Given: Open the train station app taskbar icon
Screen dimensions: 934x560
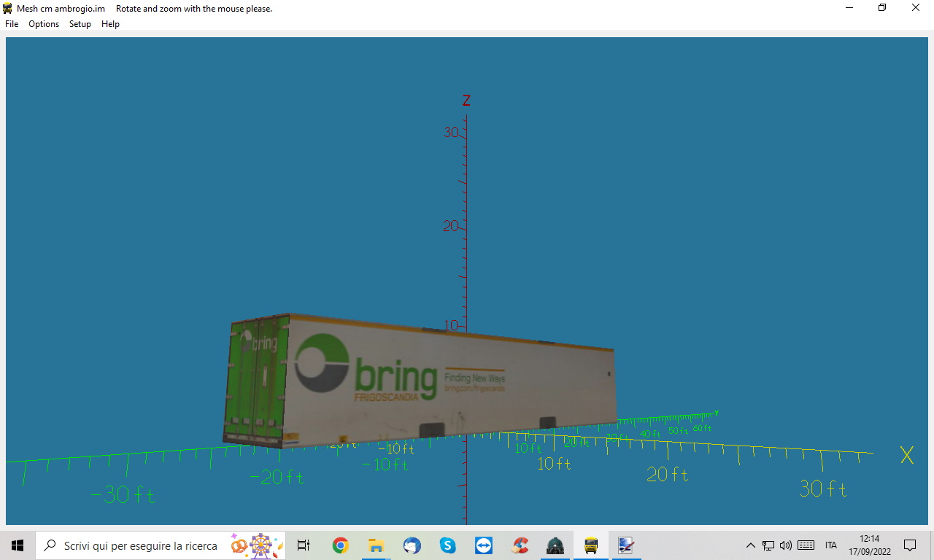Looking at the screenshot, I should coord(555,545).
